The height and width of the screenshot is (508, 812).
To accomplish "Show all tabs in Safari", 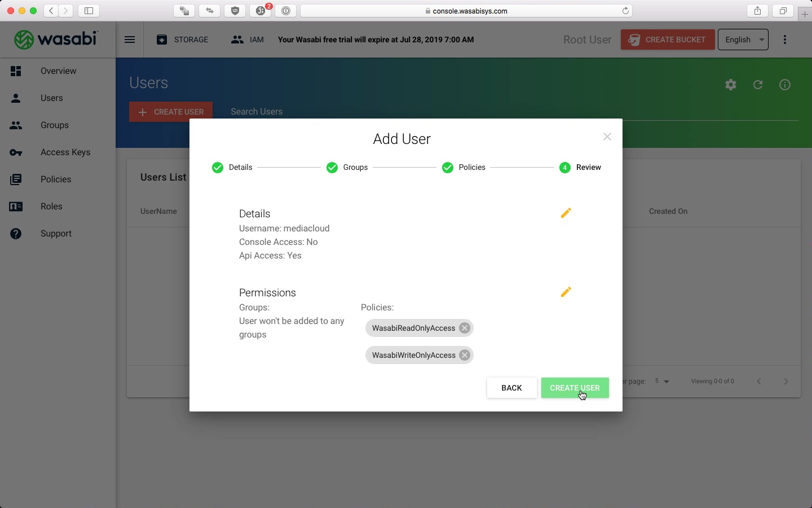I will 783,11.
